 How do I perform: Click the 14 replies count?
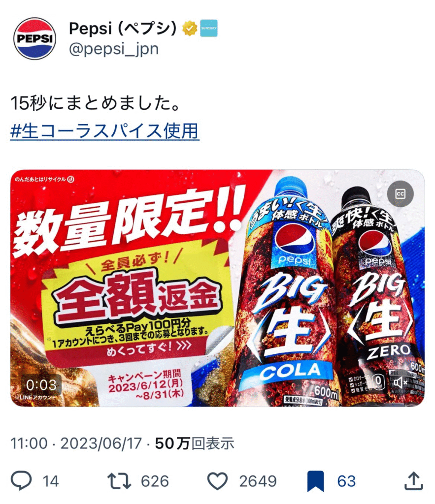pos(51,481)
